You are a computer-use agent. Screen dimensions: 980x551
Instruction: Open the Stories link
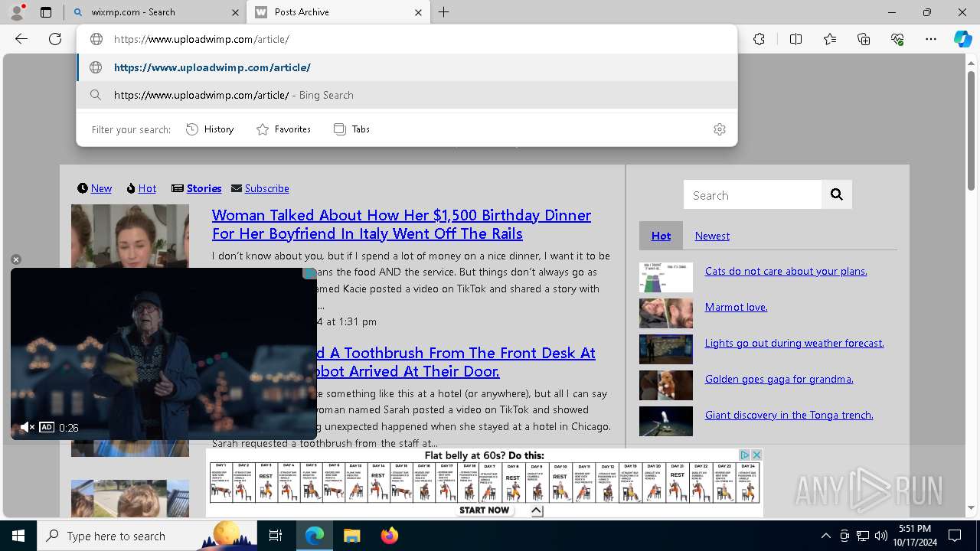[x=204, y=188]
